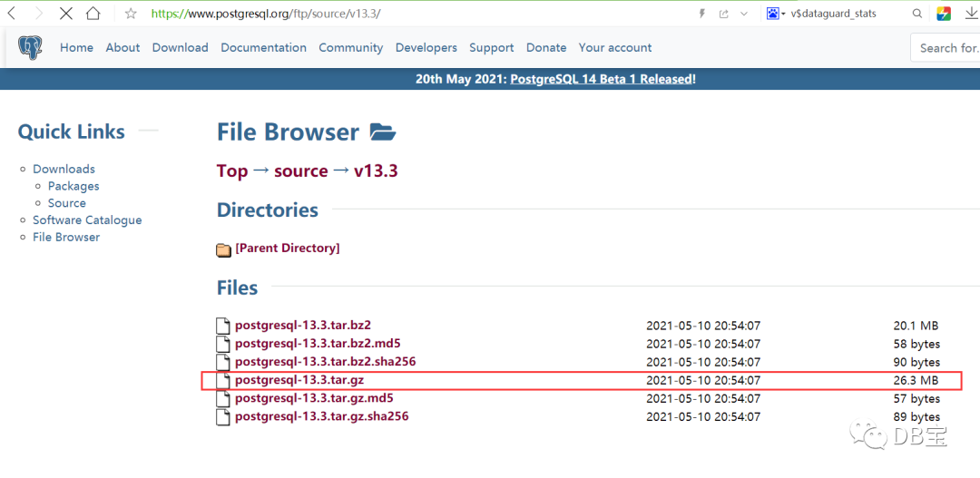
Task: Open the About menu item
Action: point(122,47)
